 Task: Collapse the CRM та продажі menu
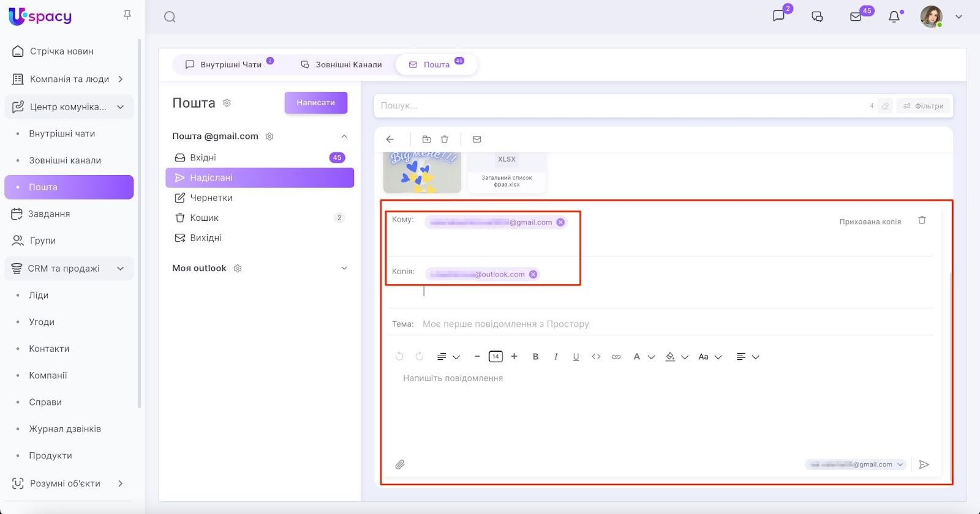[x=121, y=268]
